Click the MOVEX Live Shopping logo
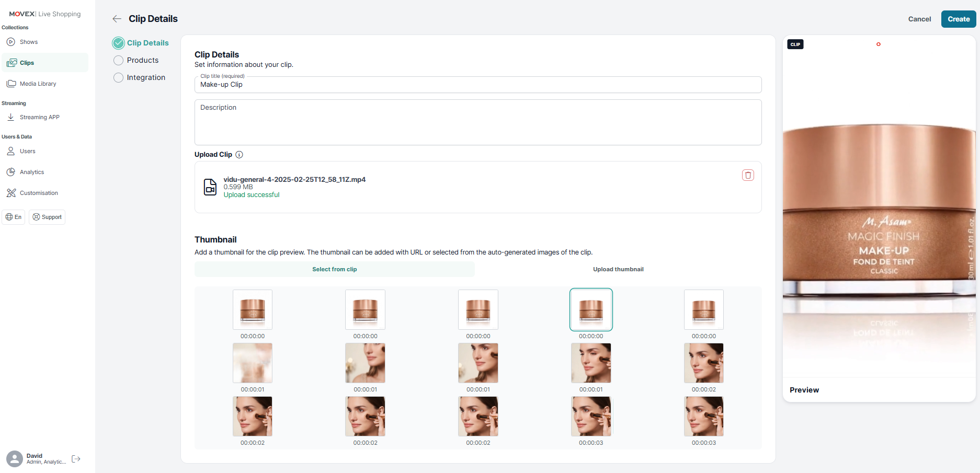Image resolution: width=980 pixels, height=473 pixels. (45, 14)
